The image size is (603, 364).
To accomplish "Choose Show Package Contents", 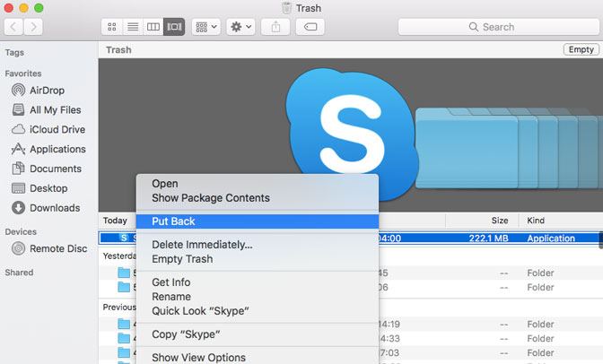I will 258,198.
